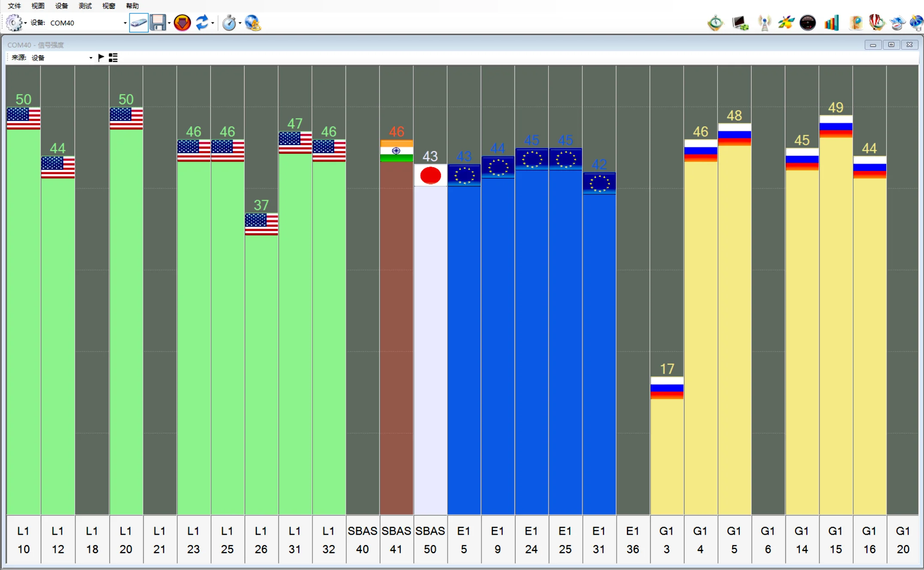This screenshot has height=570, width=924.
Task: Open the 设备 menu
Action: click(x=61, y=6)
